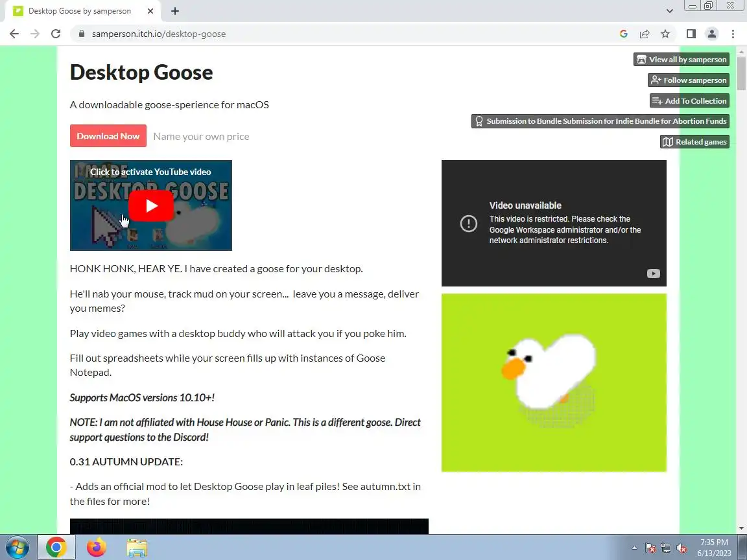Reload the Desktop Goose page

pyautogui.click(x=56, y=34)
